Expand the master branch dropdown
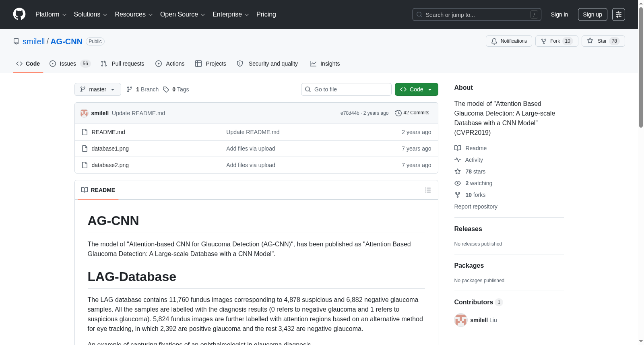The height and width of the screenshot is (345, 644). (98, 89)
